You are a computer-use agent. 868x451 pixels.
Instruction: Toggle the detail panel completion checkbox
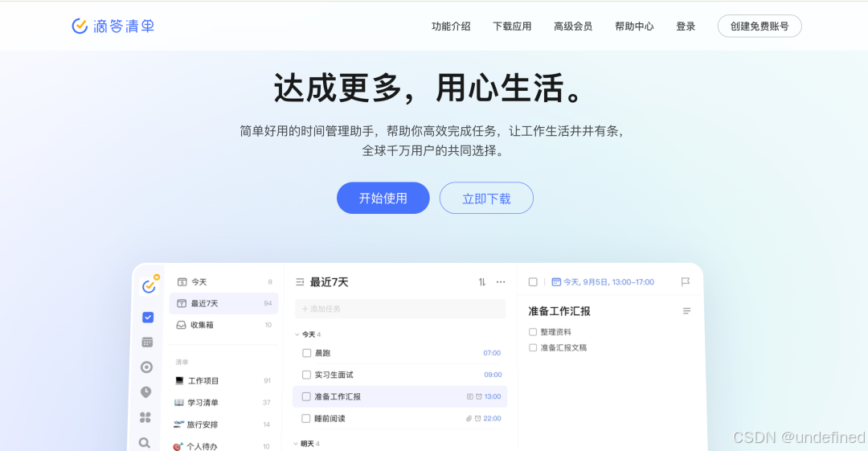[x=533, y=282]
